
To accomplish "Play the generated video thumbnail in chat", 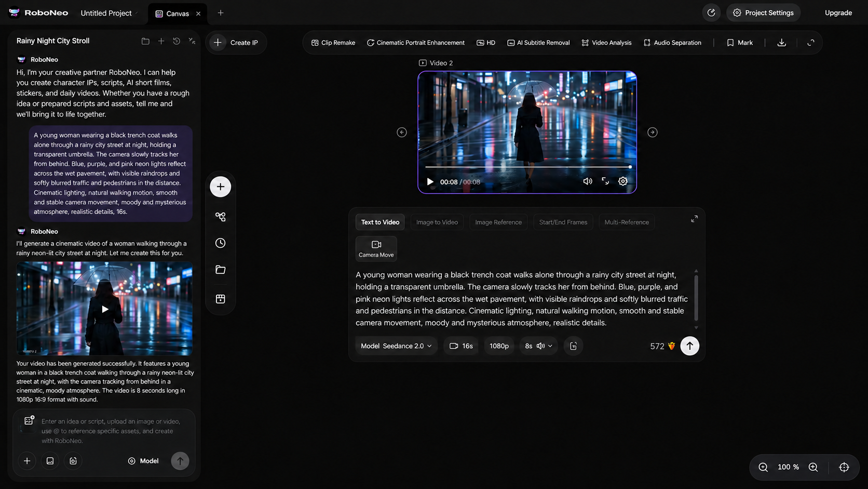I will (x=105, y=309).
